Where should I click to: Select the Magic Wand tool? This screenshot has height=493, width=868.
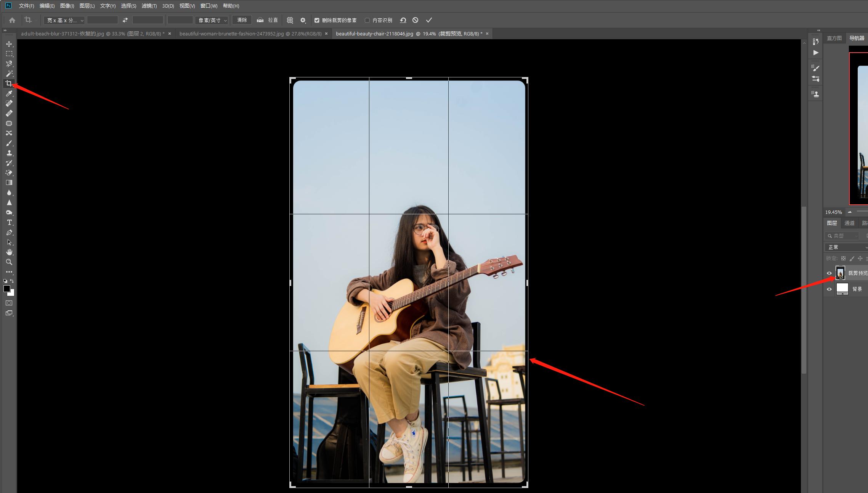point(9,74)
